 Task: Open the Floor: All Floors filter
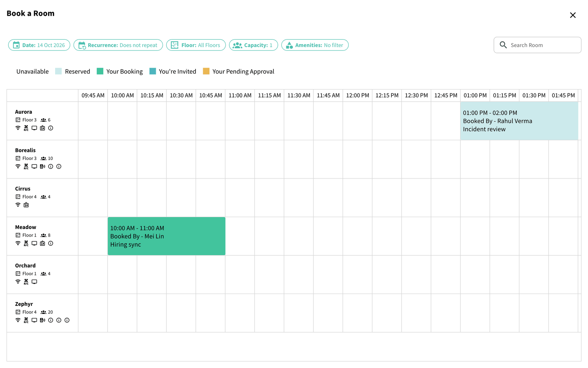click(x=196, y=45)
